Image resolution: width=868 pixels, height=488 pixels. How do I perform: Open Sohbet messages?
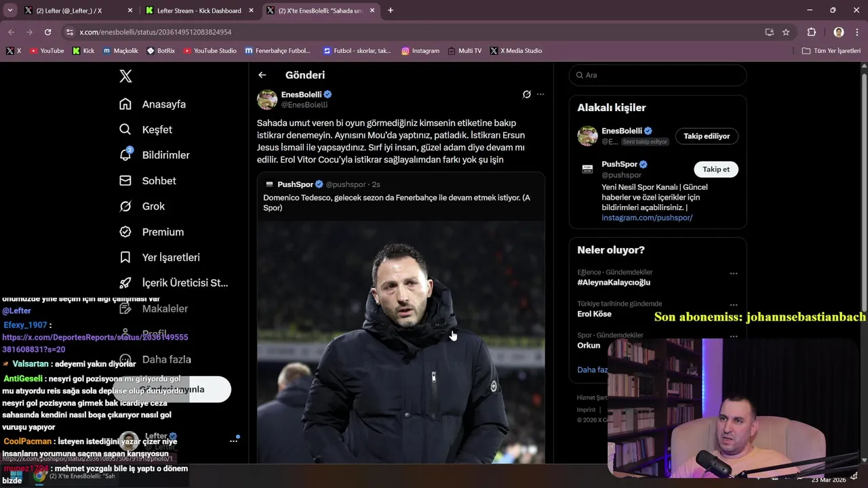click(x=147, y=181)
